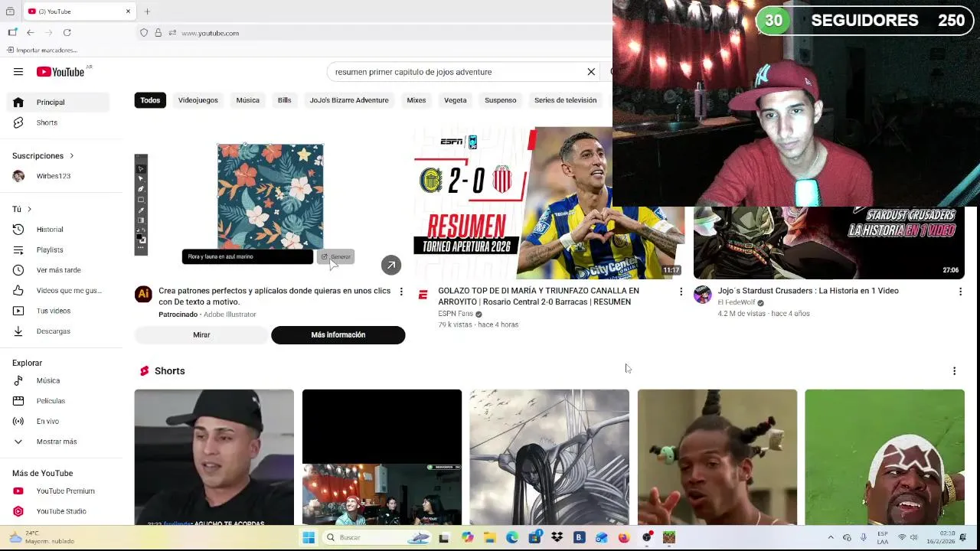Click the Más información button

(338, 335)
